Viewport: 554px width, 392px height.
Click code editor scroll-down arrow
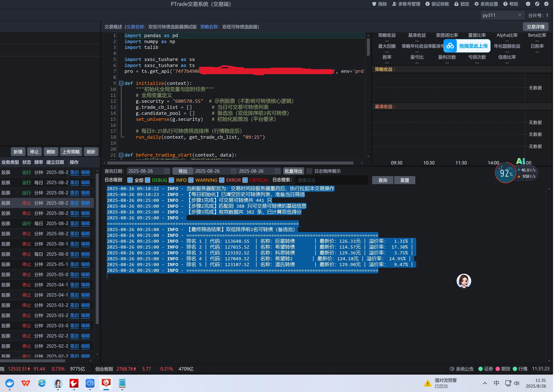pyautogui.click(x=368, y=157)
